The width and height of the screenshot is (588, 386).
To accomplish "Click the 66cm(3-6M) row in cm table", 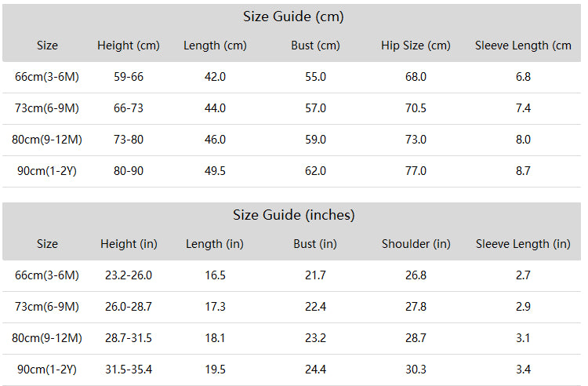I will [292, 77].
